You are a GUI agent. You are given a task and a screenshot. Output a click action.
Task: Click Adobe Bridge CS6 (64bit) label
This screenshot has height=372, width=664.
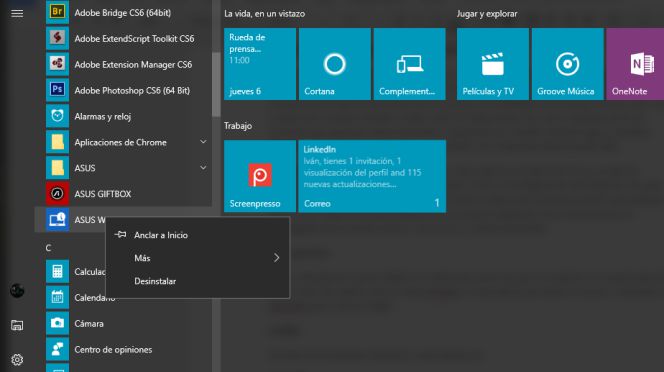123,13
